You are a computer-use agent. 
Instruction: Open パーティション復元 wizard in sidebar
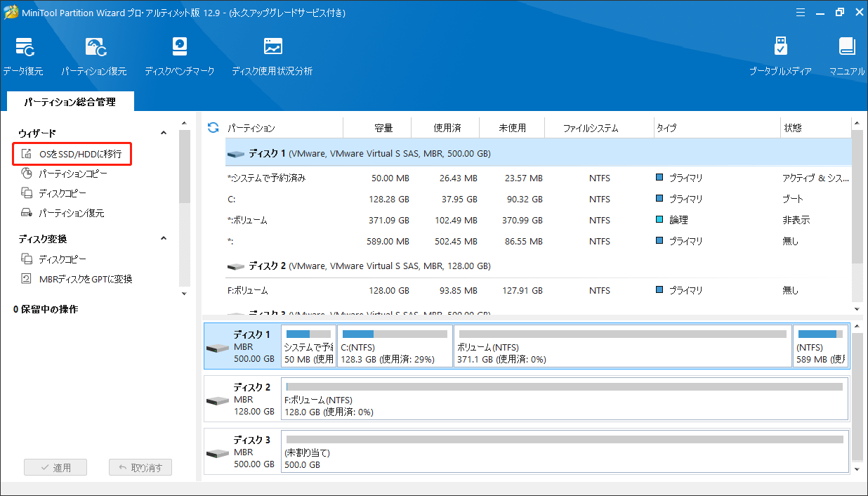click(63, 212)
